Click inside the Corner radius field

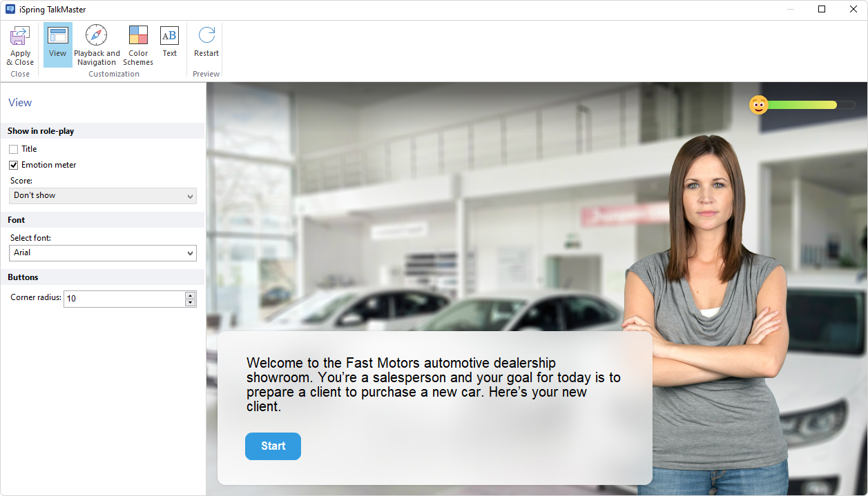pyautogui.click(x=123, y=299)
